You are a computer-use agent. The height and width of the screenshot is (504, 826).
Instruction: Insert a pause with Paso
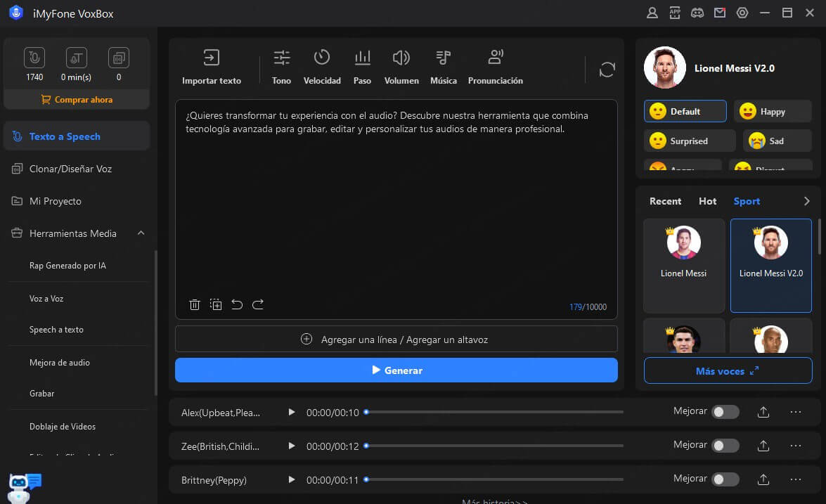point(362,67)
